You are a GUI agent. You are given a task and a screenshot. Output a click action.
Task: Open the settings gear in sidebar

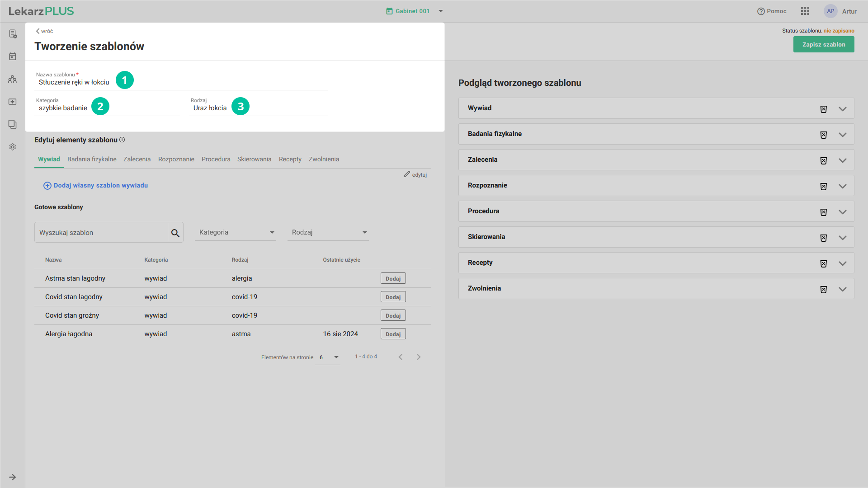[x=13, y=147]
